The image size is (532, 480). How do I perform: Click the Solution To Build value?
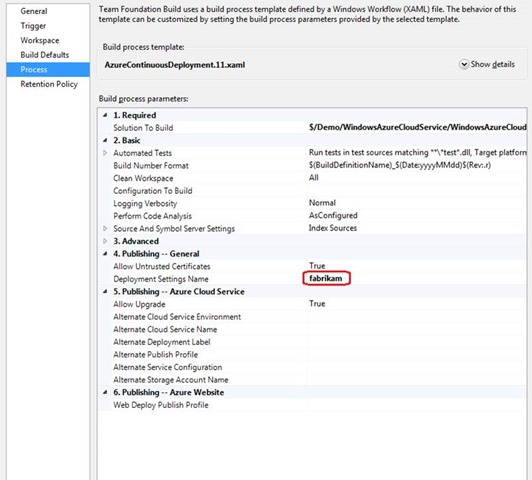click(x=417, y=127)
